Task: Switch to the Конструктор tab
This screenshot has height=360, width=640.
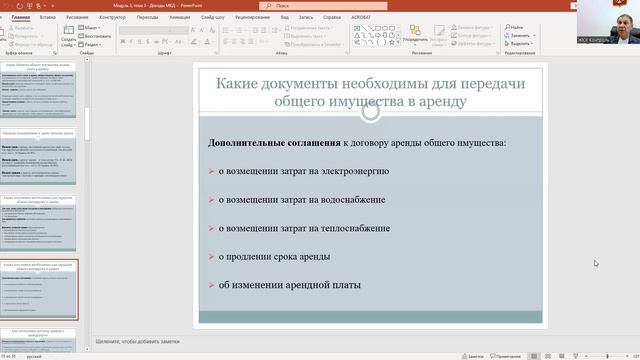Action: tap(113, 17)
